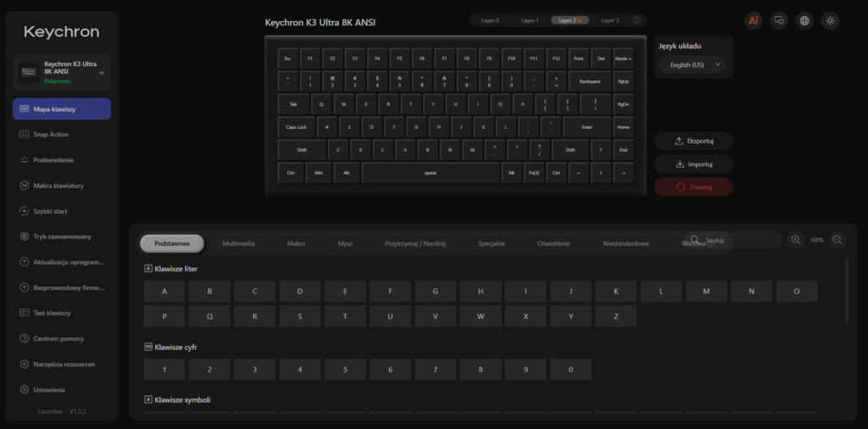Open the Oświetlenie tab
This screenshot has height=429, width=868.
click(554, 243)
